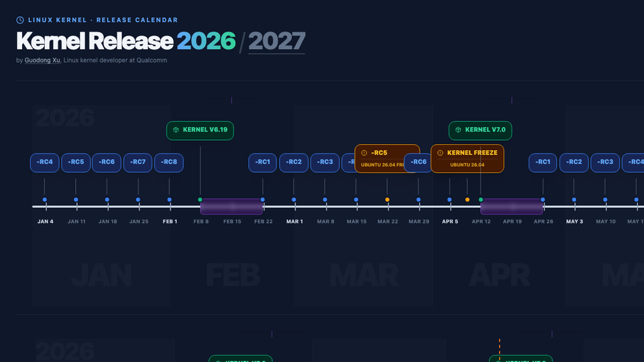Viewport: 644px width, 362px height.
Task: Click the orange timeline dot at Mar 22
Action: (387, 200)
